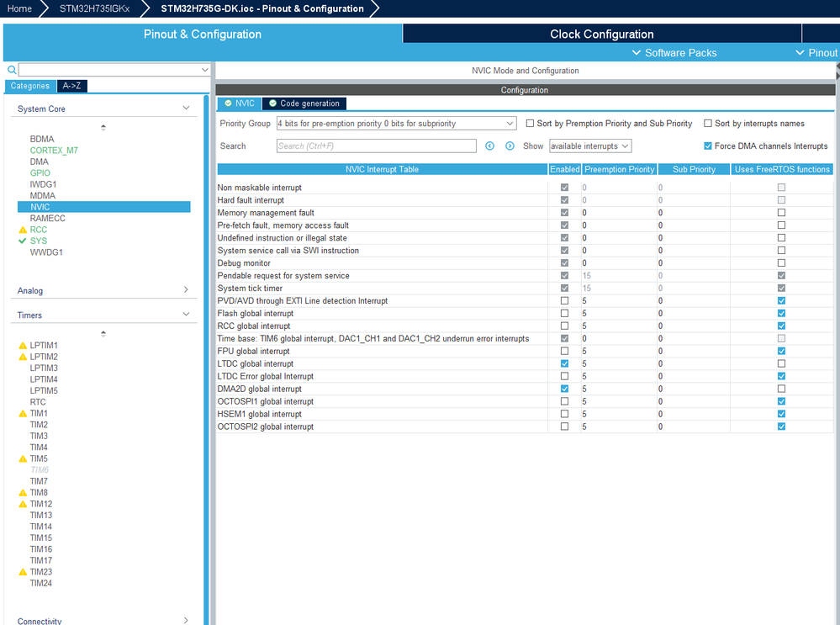Switch to the A->Z list tab
This screenshot has width=840, height=625.
click(x=71, y=86)
